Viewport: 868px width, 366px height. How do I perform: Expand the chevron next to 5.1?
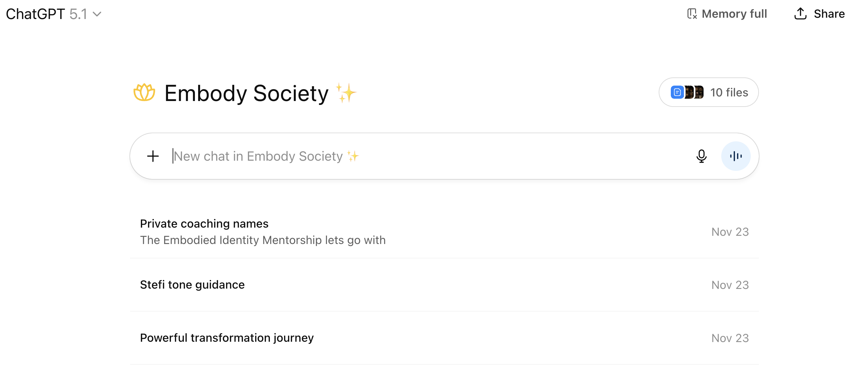97,14
